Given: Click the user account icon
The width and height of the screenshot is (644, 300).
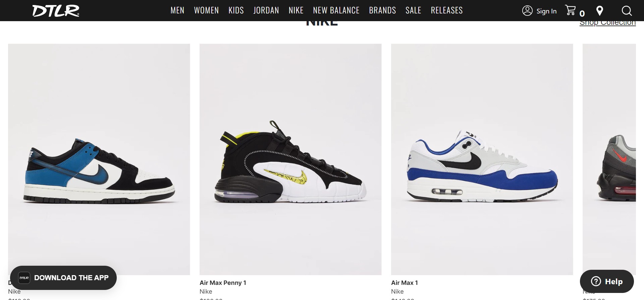Looking at the screenshot, I should coord(527,11).
